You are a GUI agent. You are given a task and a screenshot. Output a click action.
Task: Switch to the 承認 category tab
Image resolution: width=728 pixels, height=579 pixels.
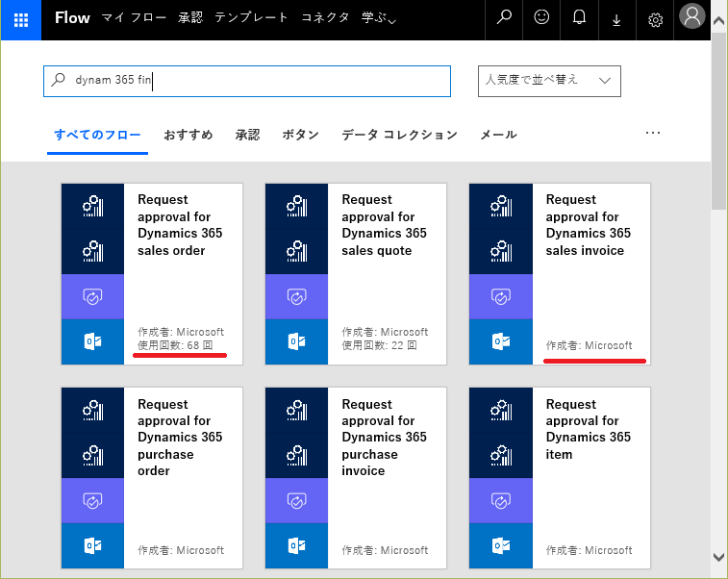(247, 135)
